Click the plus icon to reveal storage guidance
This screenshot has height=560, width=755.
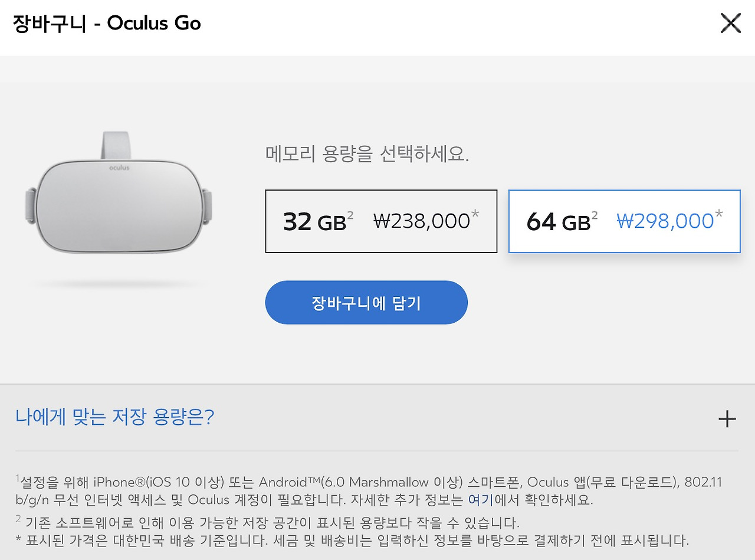tap(727, 419)
